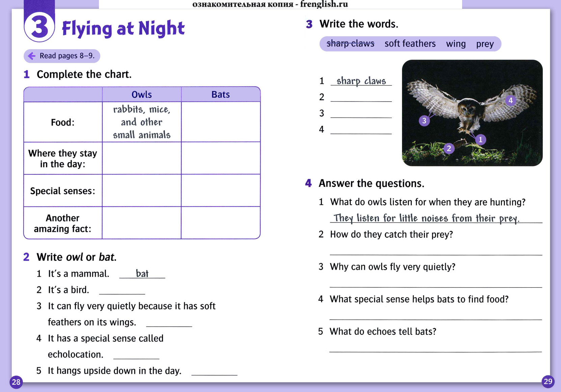Click the owl photograph
The height and width of the screenshot is (392, 561).
472,113
